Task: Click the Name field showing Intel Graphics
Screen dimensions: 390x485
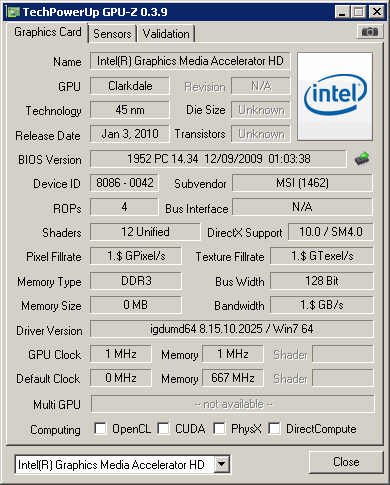Action: (x=190, y=61)
